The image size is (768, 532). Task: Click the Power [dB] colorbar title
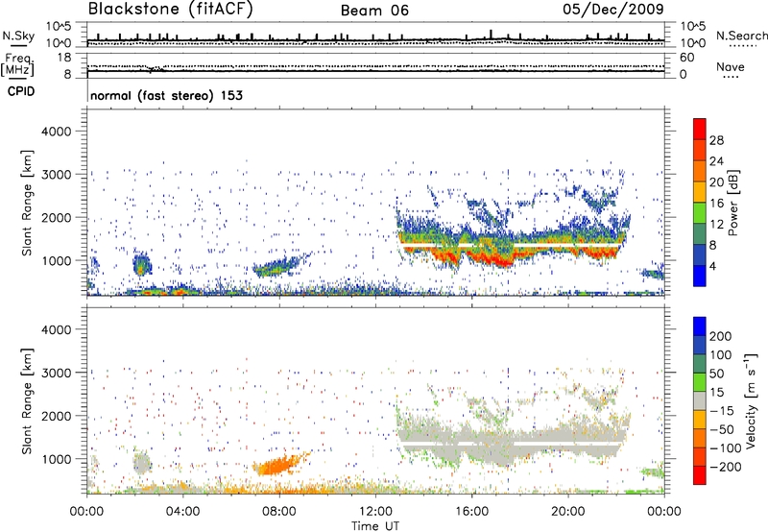click(x=733, y=203)
